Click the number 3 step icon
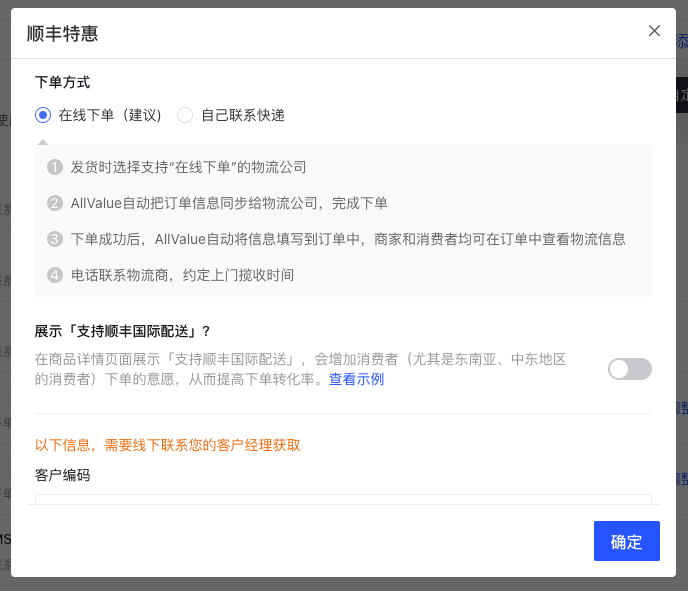688x591 pixels. tap(55, 239)
